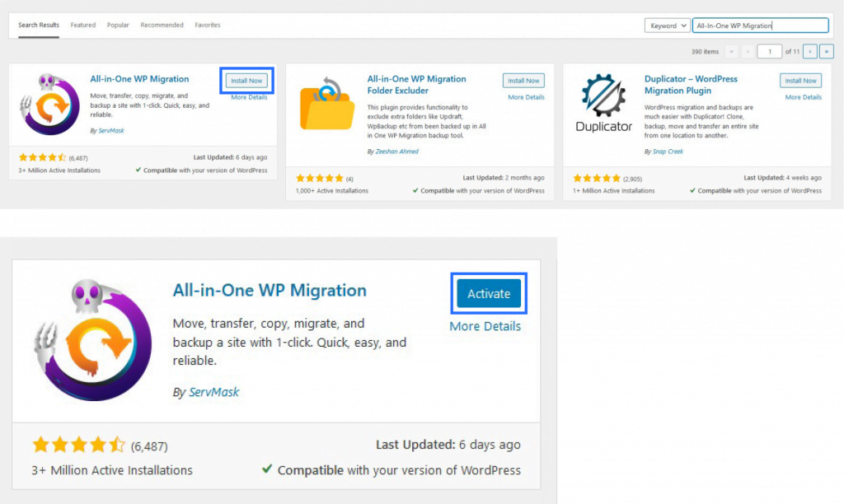The width and height of the screenshot is (844, 504).
Task: Click 'Last Updated: 2 months ago' text
Action: coord(504,178)
